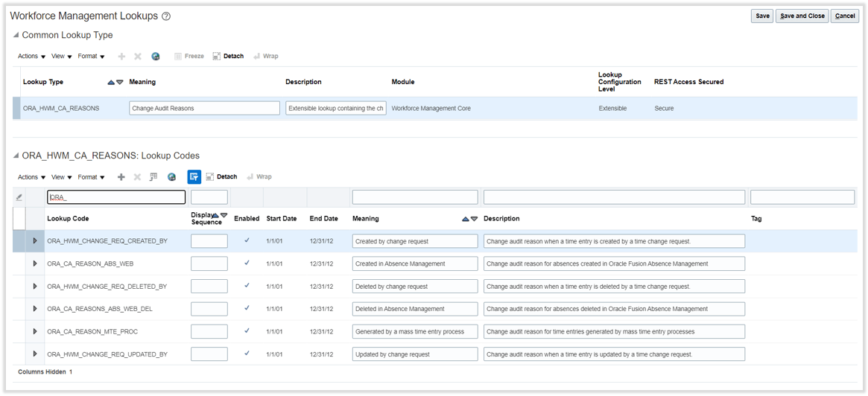Sort Lookup Codes Meaning column ascending
The width and height of the screenshot is (868, 396).
(x=466, y=219)
